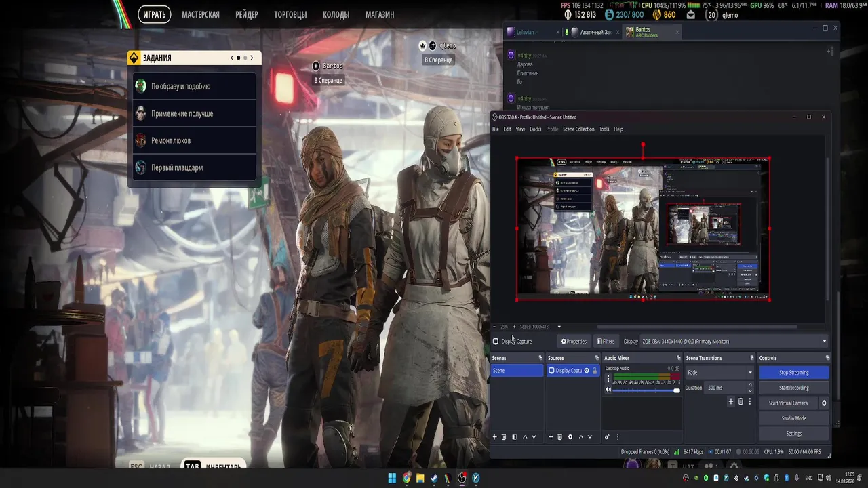Screen dimensions: 868x488
Task: Remove the scene transition with the trash icon
Action: pos(741,401)
